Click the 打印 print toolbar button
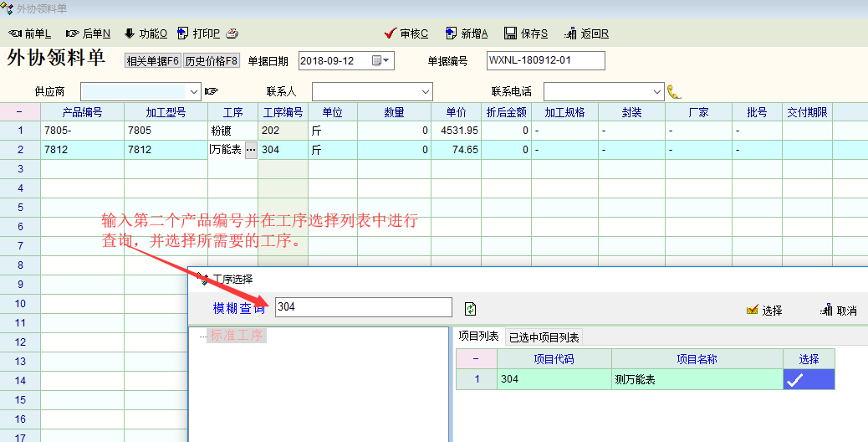Viewport: 868px width, 442px height. click(199, 33)
